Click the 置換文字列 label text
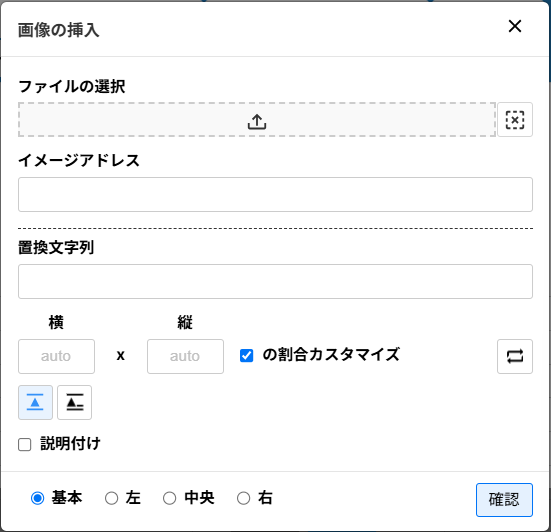This screenshot has height=532, width=551. (x=56, y=248)
